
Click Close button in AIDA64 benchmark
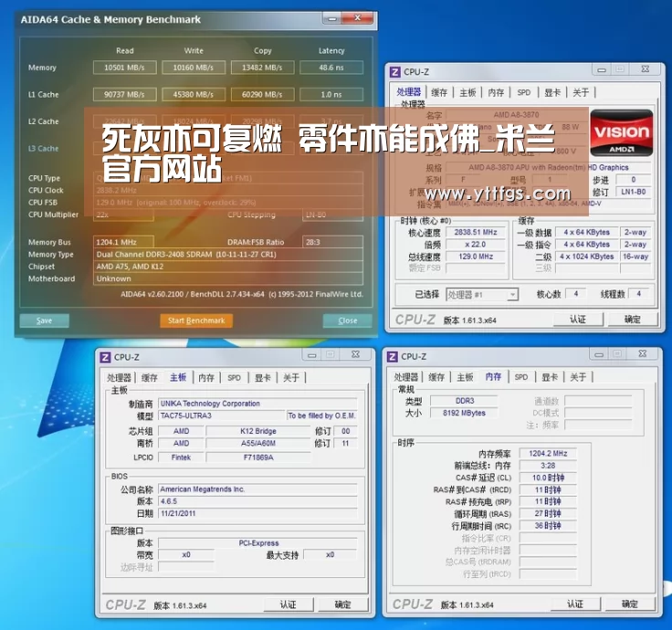point(347,320)
